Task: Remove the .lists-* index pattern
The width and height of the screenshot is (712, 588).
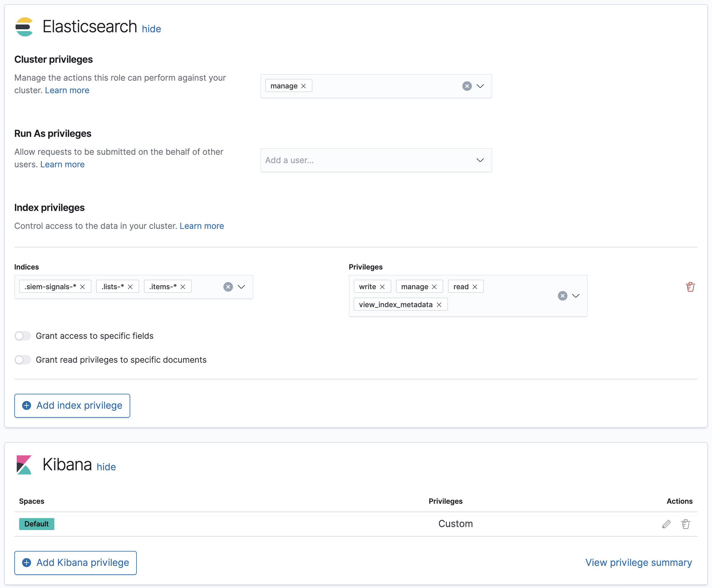Action: (x=130, y=287)
